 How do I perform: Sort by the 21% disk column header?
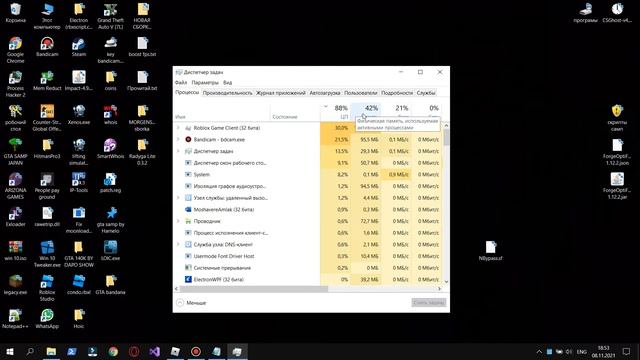[396, 112]
